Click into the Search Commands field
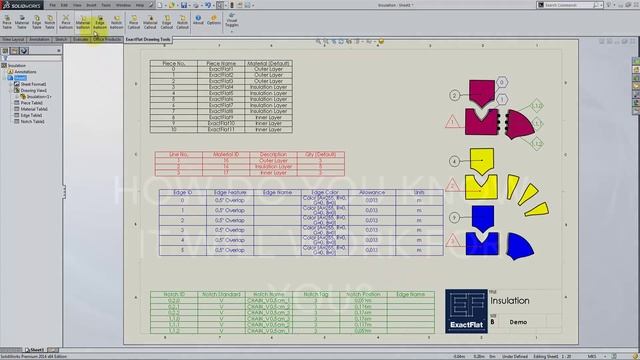Image resolution: width=640 pixels, height=360 pixels. [x=568, y=5]
